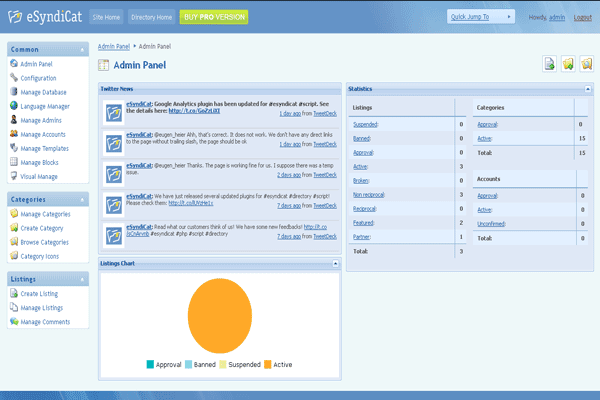Screen dimensions: 600x400
Task: Collapse the Statistics panel
Action: tap(587, 89)
